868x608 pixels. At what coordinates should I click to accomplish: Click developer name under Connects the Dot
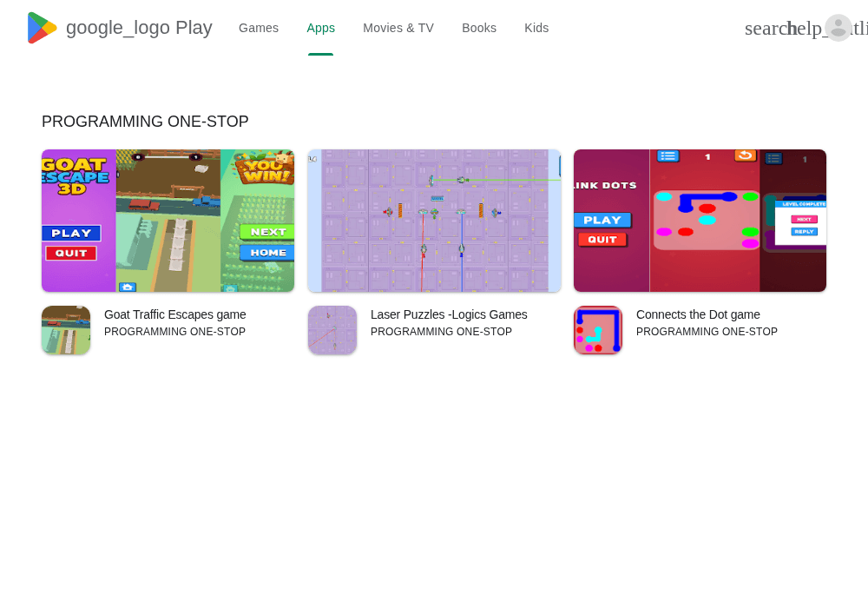(707, 332)
